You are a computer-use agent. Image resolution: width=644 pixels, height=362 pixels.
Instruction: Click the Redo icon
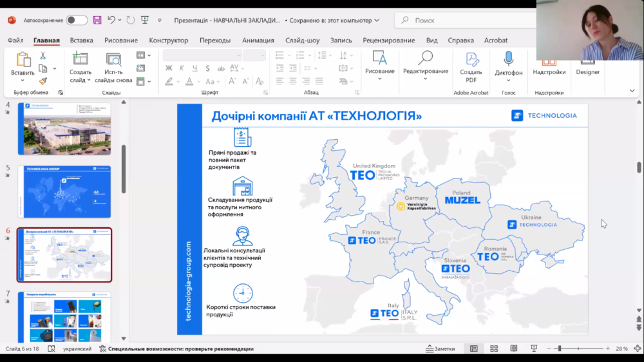tap(130, 20)
